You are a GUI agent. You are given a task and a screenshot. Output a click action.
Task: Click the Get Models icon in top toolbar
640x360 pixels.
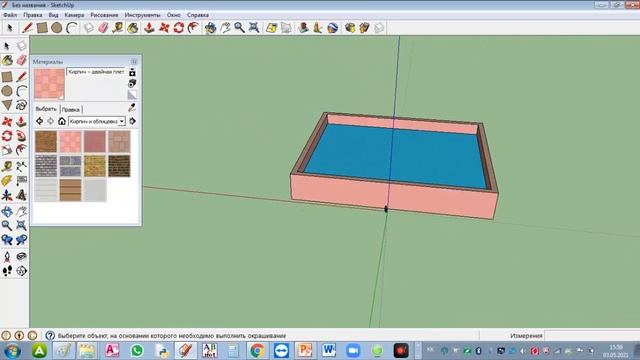[x=350, y=28]
